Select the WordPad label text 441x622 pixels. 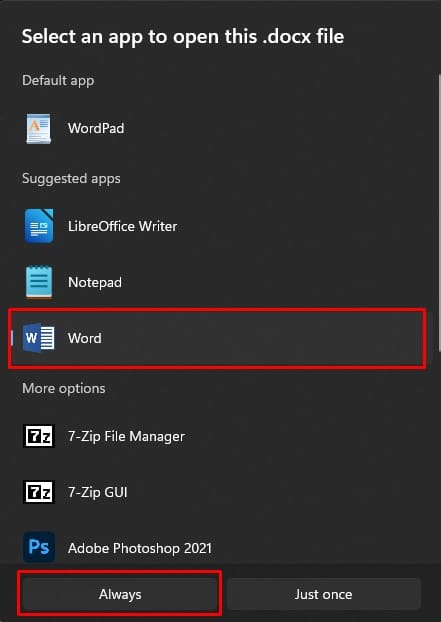[96, 128]
